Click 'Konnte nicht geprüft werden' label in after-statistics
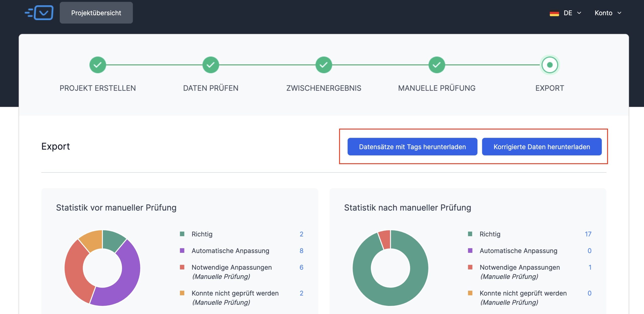Screen dimensions: 644x314 click(523, 293)
